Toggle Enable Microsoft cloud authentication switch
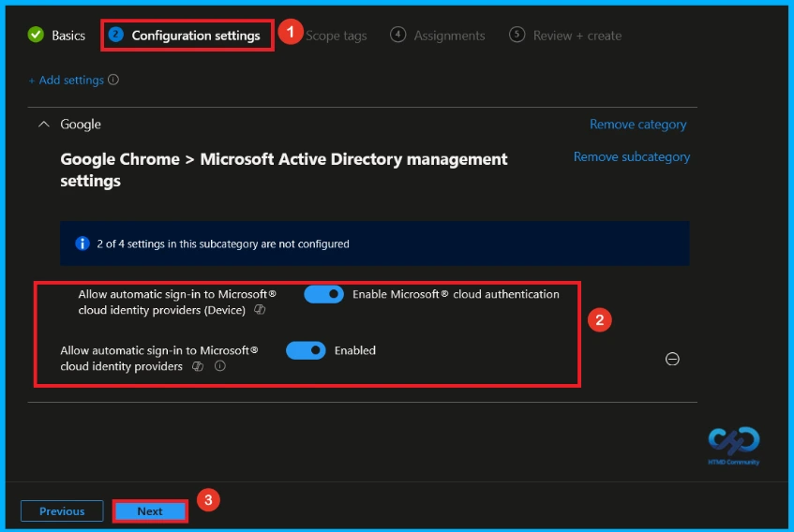The image size is (794, 532). pyautogui.click(x=323, y=294)
